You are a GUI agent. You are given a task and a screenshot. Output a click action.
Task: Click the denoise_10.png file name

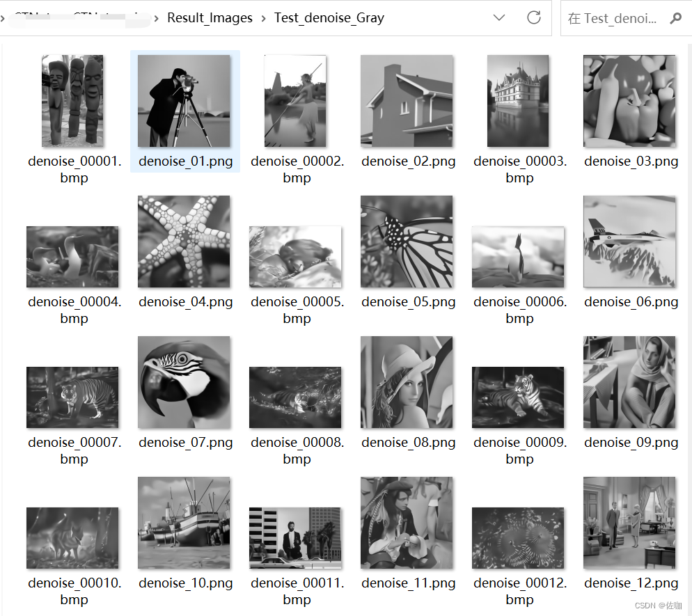[x=185, y=583]
